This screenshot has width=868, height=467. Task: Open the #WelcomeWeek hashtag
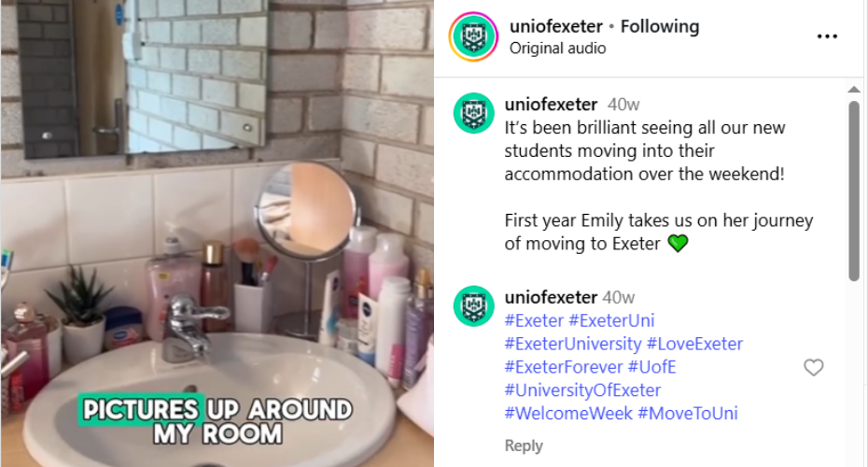pos(568,414)
